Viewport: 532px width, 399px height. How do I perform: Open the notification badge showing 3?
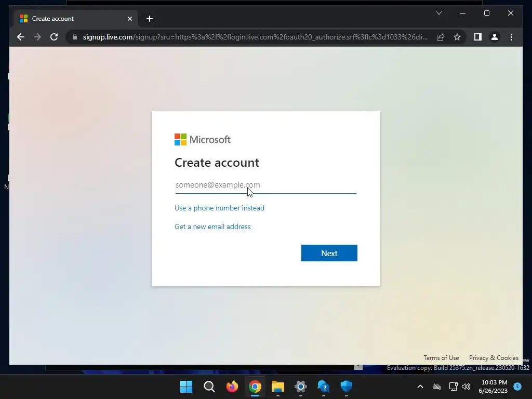point(517,387)
